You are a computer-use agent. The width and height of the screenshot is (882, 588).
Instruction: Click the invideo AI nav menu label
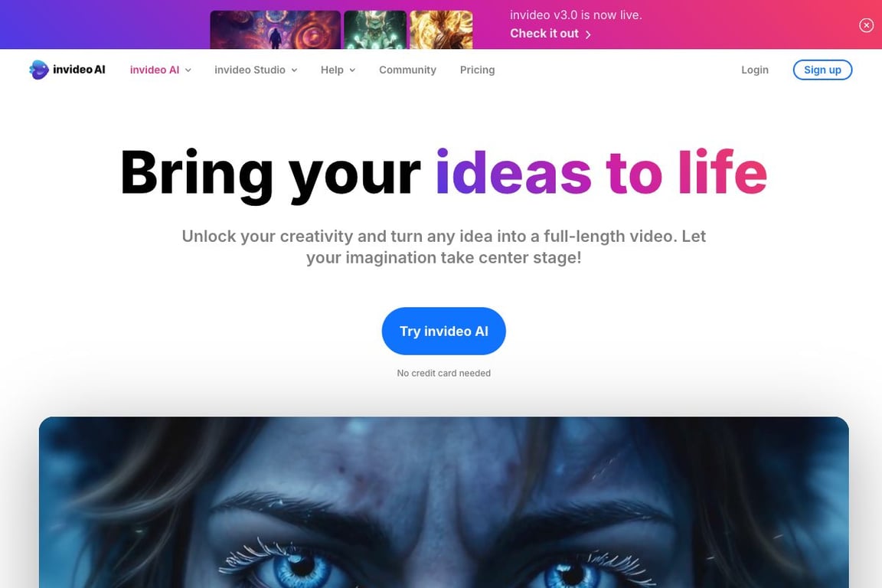(x=155, y=70)
